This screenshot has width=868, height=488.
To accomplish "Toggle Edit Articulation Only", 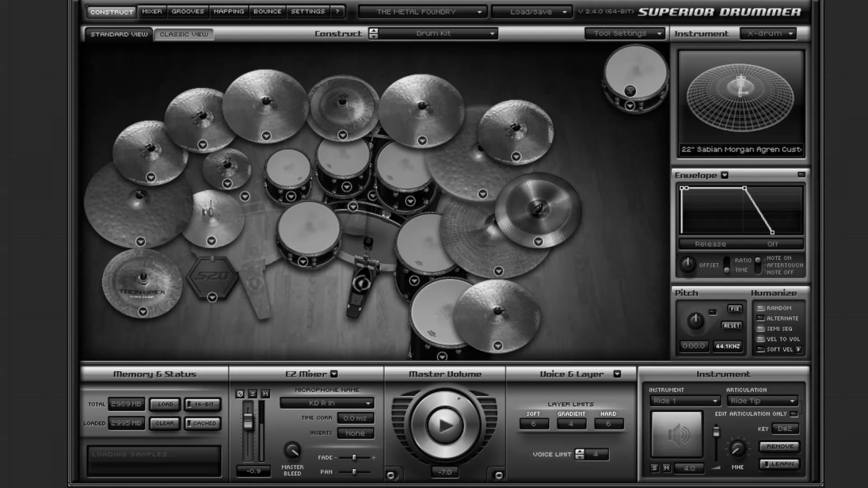I will click(x=794, y=413).
